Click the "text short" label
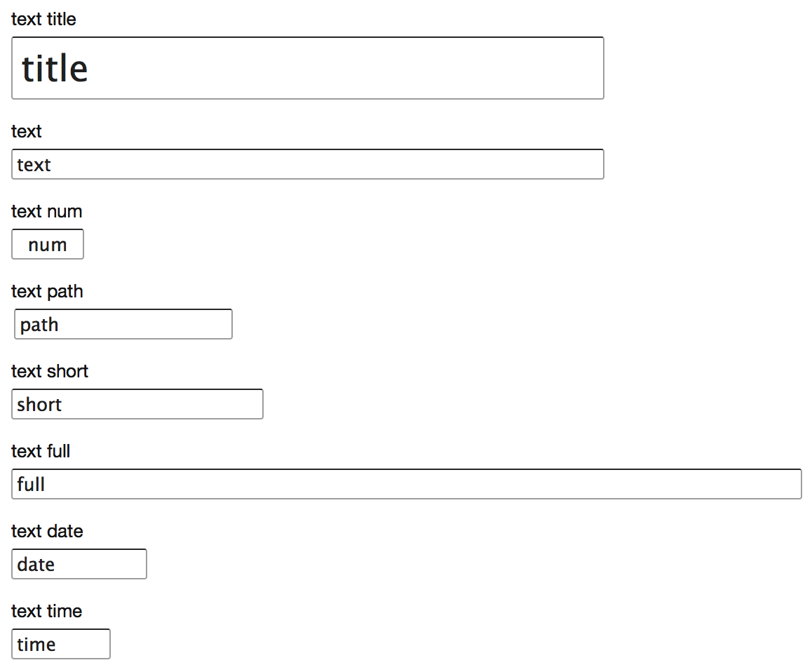 (x=50, y=371)
